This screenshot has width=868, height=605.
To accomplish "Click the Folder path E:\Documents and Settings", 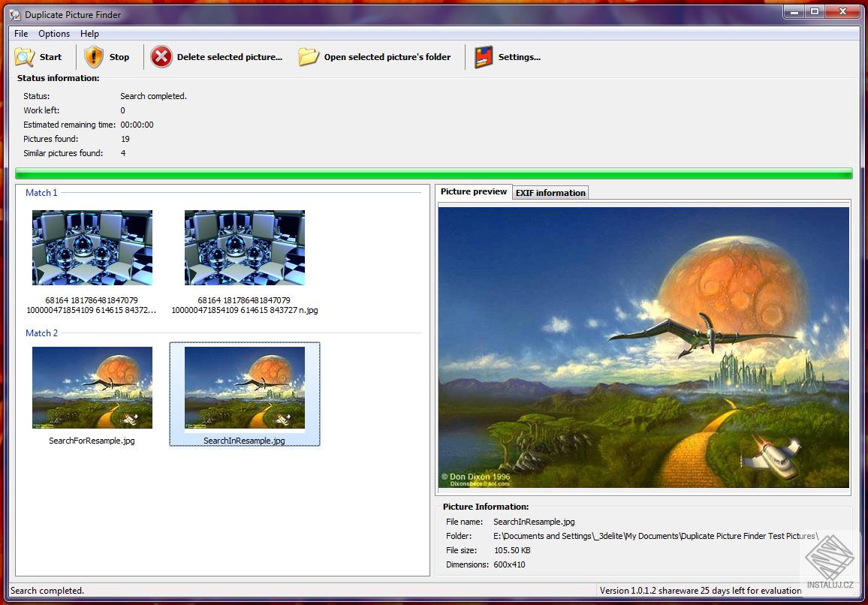I will tap(656, 536).
